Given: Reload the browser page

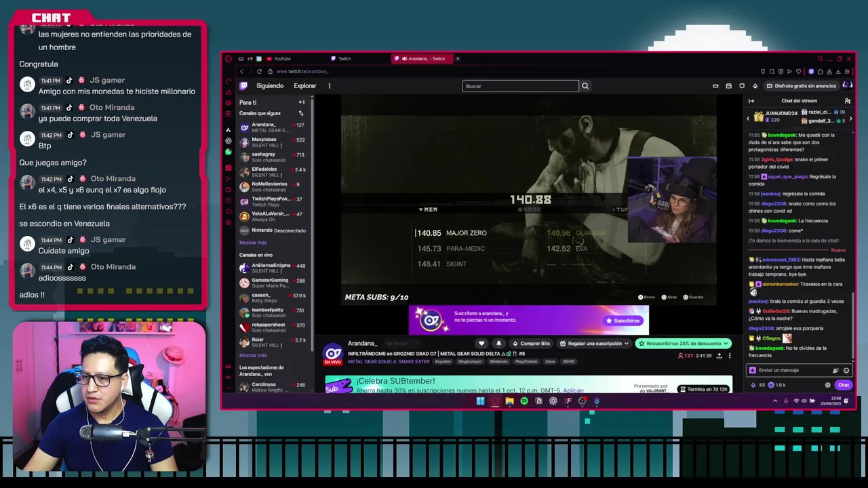Looking at the screenshot, I should pyautogui.click(x=259, y=71).
